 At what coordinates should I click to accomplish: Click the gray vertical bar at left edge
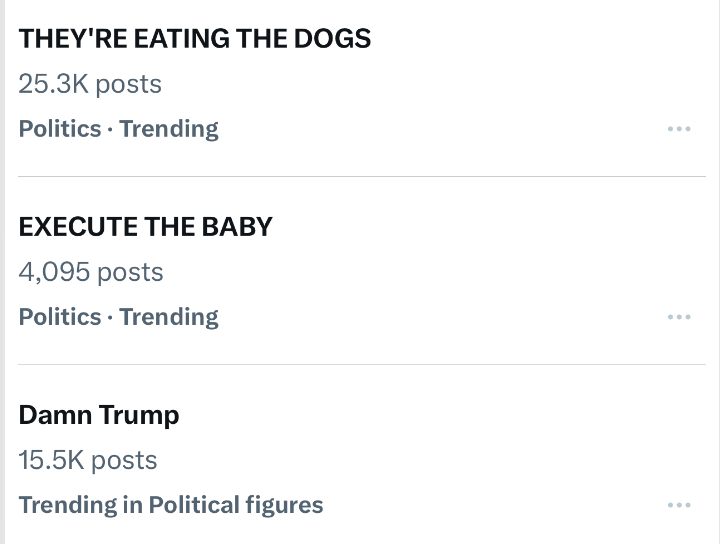[3, 272]
